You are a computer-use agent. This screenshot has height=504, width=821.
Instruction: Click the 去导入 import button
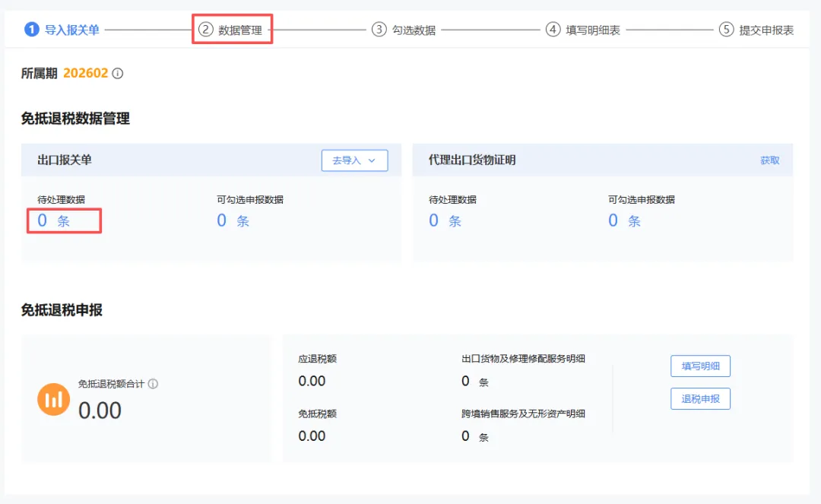coord(350,160)
